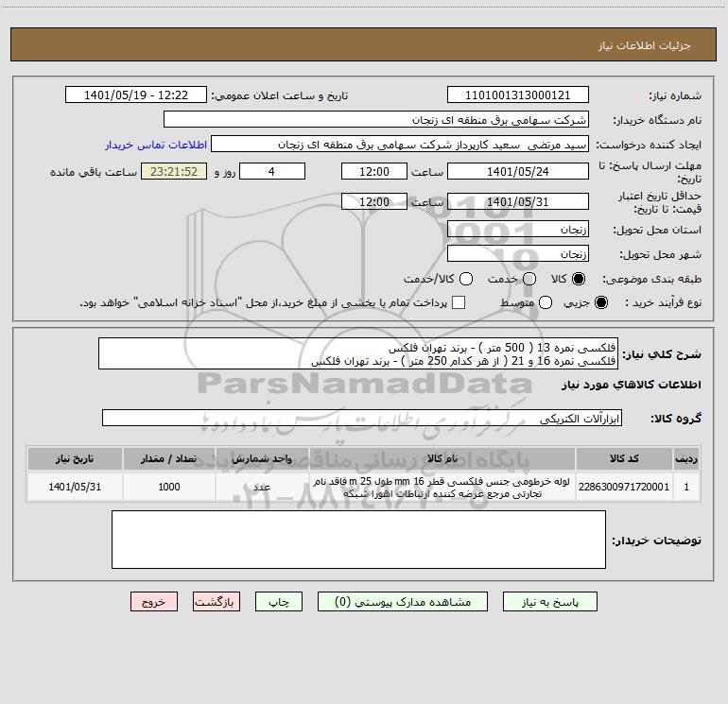
Task: Click the general need description text box
Action: tap(358, 353)
